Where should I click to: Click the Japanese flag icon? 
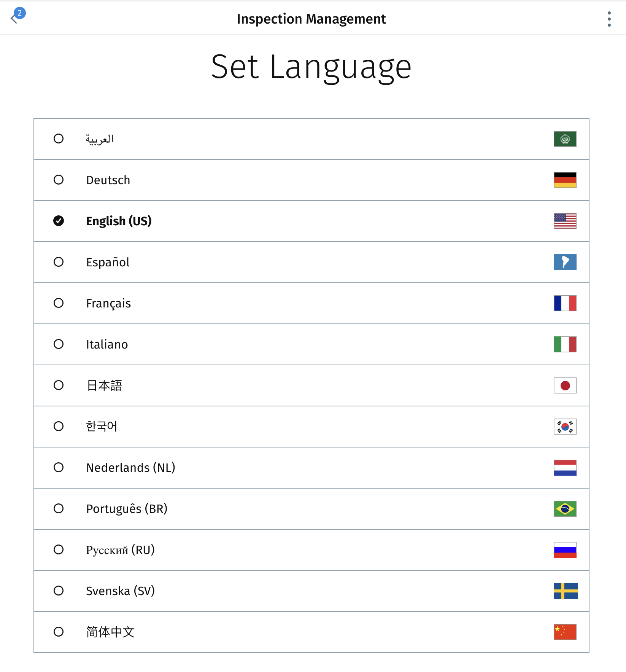(x=565, y=385)
